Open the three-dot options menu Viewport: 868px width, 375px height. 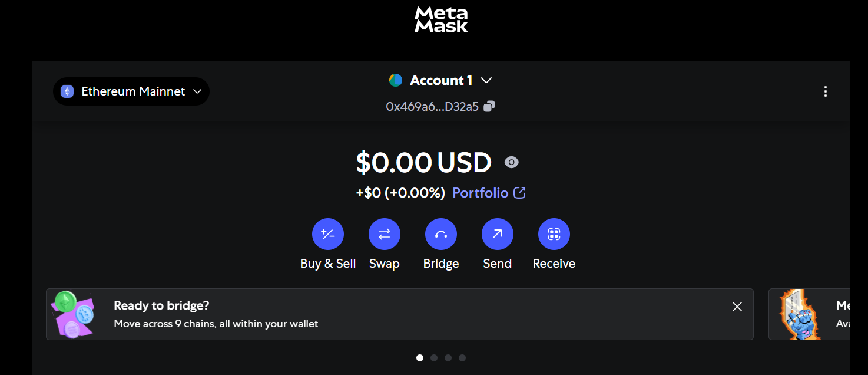pyautogui.click(x=826, y=91)
